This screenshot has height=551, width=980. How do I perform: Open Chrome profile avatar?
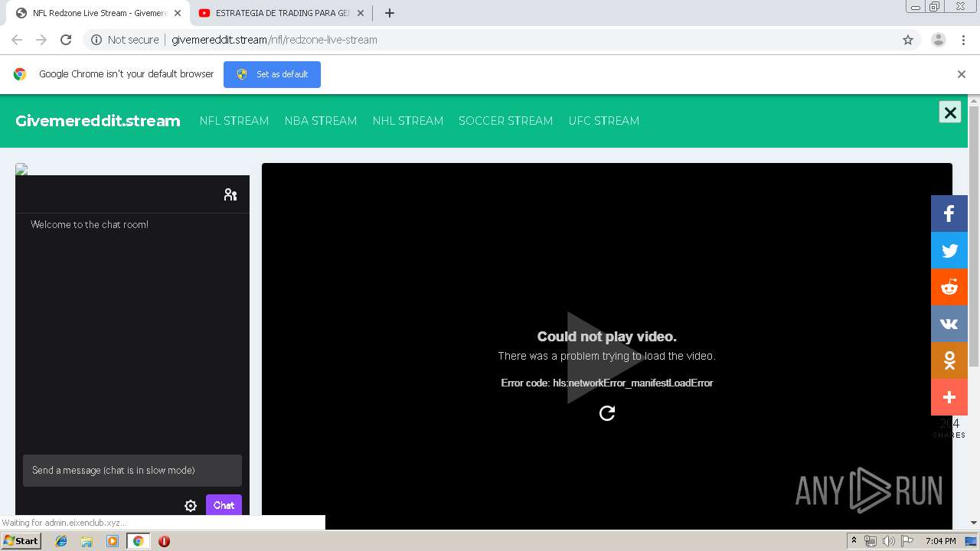coord(939,40)
